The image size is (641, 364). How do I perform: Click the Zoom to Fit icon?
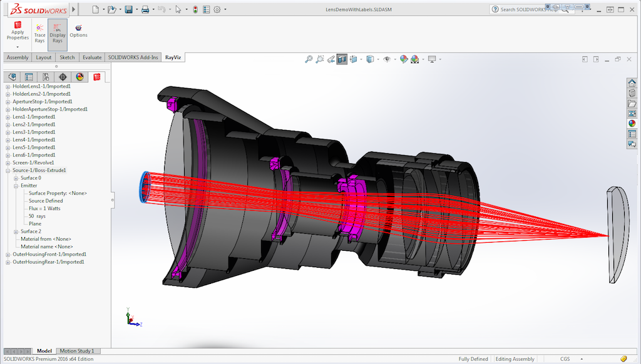click(309, 59)
